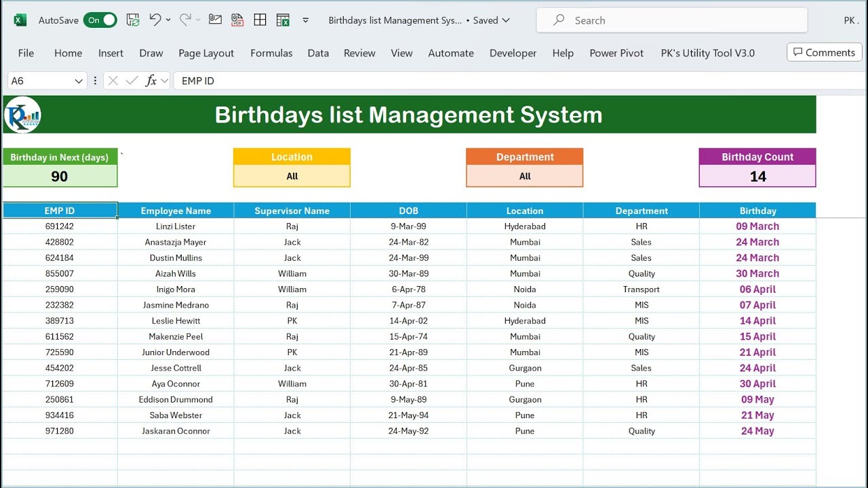This screenshot has width=868, height=488.
Task: Click the PK logo image
Action: 22,115
